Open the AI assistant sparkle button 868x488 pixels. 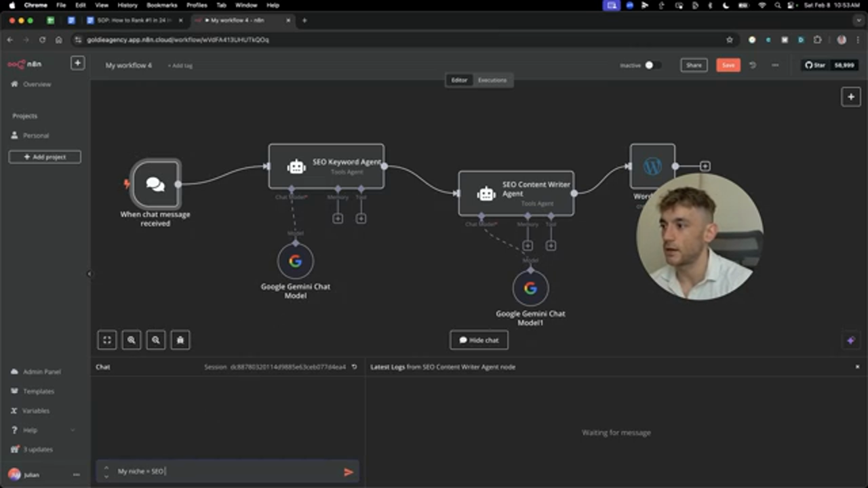851,340
